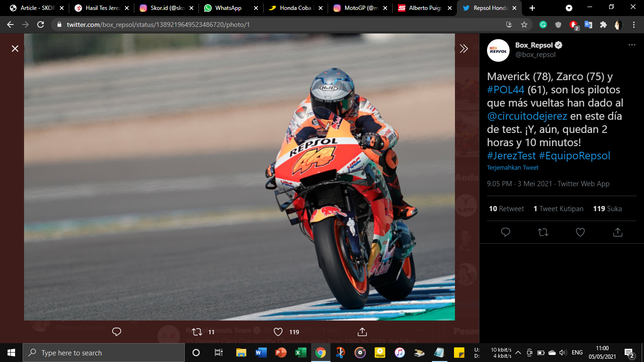This screenshot has height=362, width=644.
Task: Close the Repsol Honda Twitter tab
Action: pos(515,8)
